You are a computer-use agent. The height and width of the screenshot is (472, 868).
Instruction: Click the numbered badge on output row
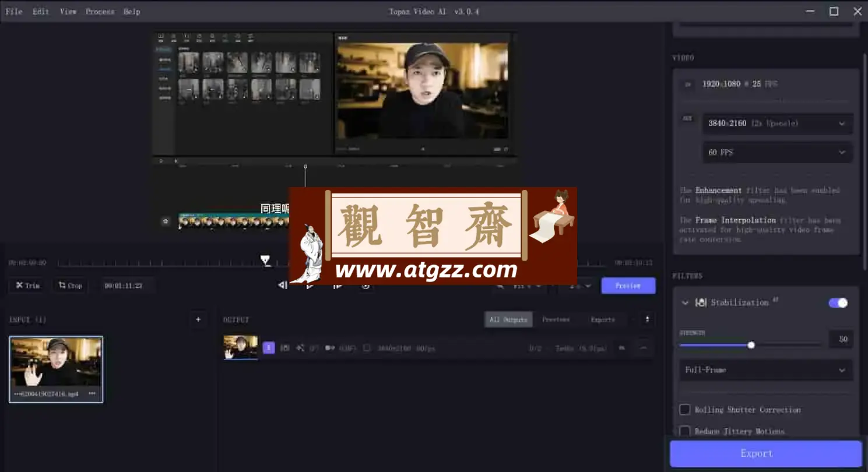(269, 348)
